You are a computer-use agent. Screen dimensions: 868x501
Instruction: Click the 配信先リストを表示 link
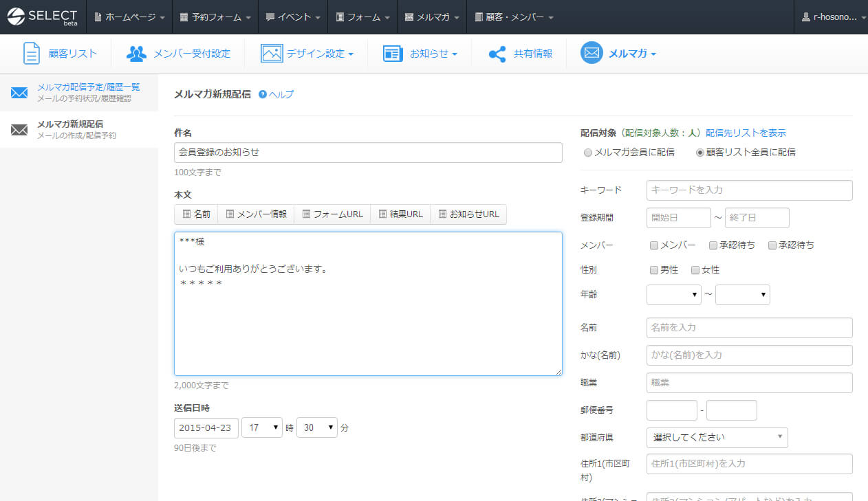(x=746, y=133)
